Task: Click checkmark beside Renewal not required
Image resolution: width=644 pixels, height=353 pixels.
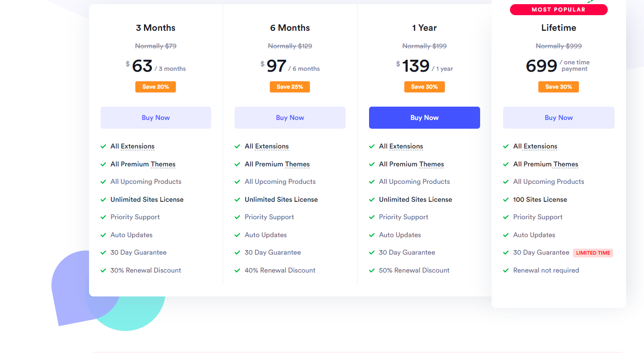Action: 506,270
